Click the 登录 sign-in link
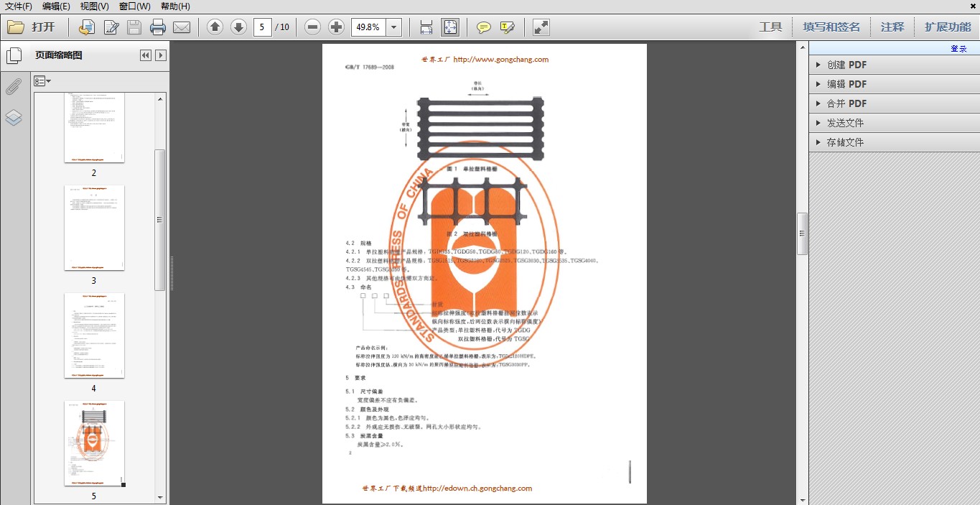 click(958, 49)
